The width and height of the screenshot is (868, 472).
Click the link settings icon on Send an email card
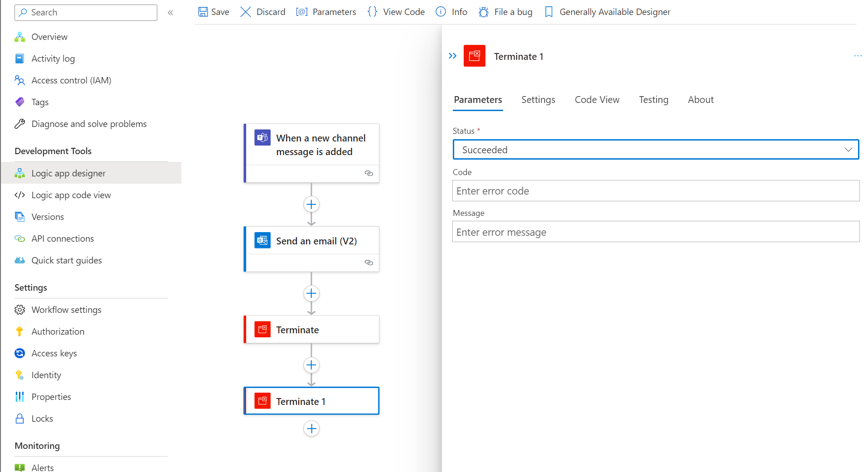tap(369, 263)
